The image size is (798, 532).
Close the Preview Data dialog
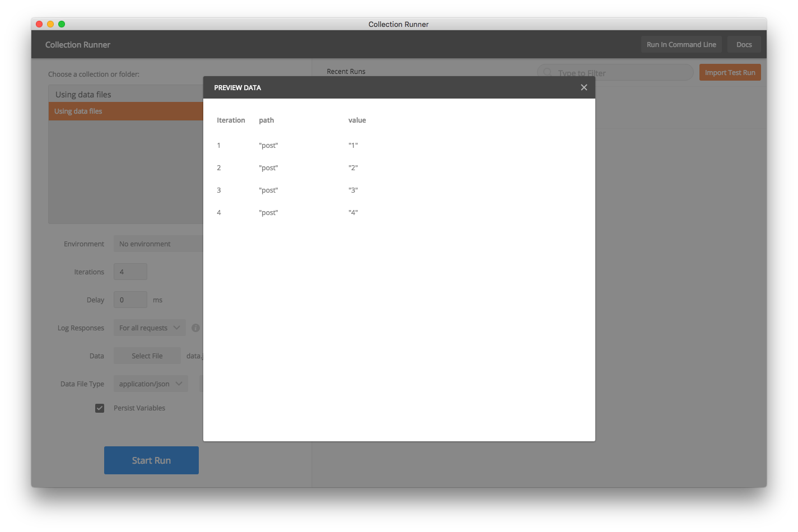(x=584, y=87)
